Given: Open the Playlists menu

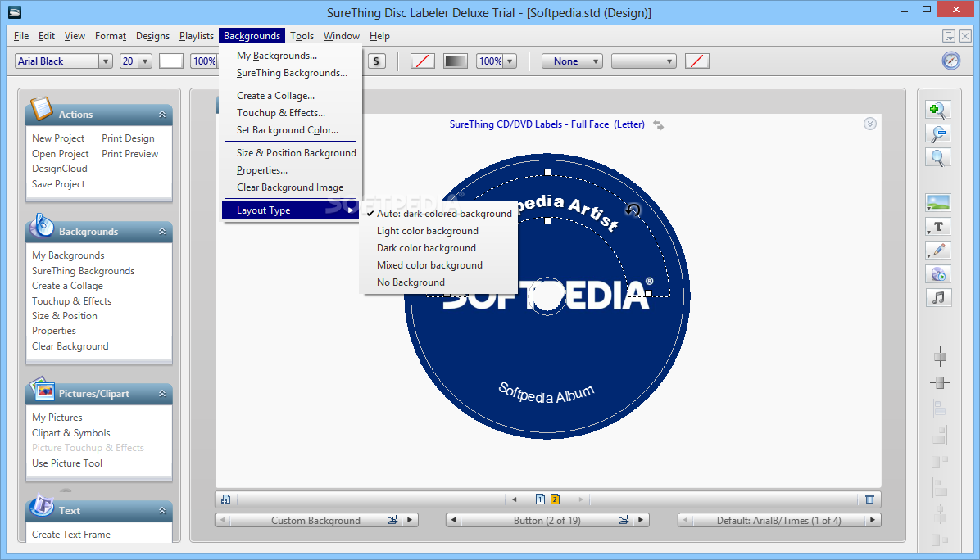Looking at the screenshot, I should point(197,36).
